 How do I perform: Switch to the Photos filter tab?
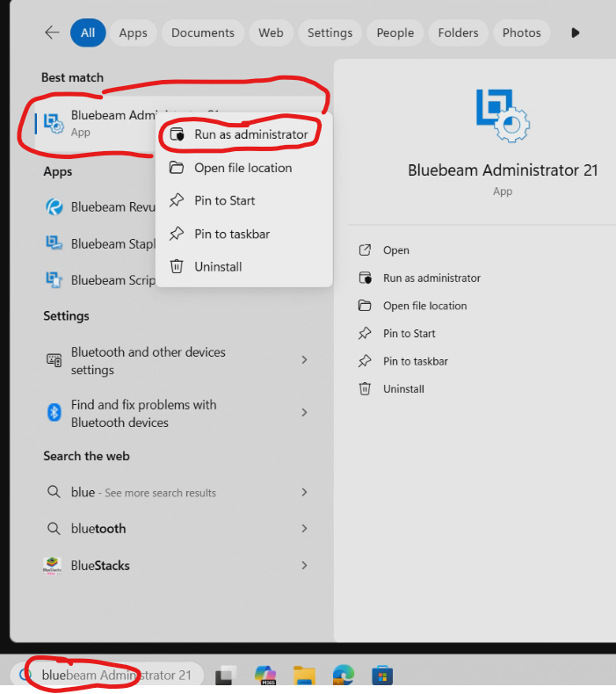(522, 33)
